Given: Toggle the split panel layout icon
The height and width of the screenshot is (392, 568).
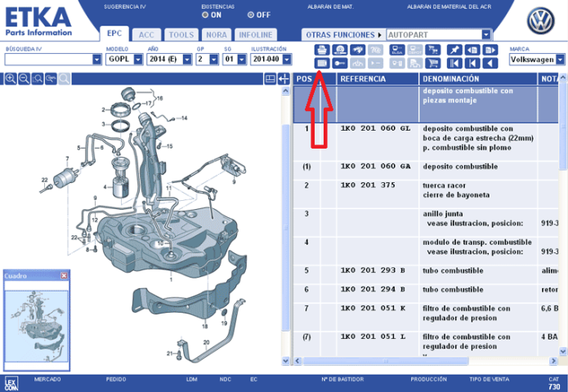Looking at the screenshot, I should point(271,78).
